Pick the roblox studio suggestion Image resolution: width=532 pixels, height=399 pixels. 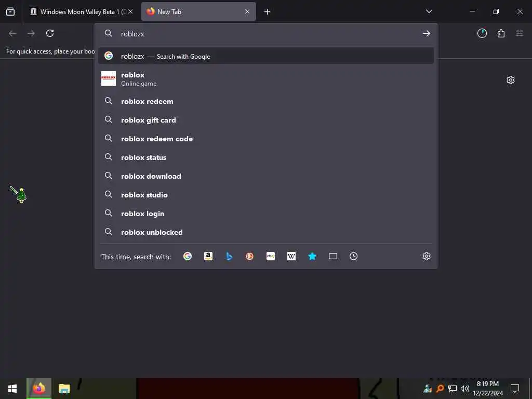(x=266, y=194)
